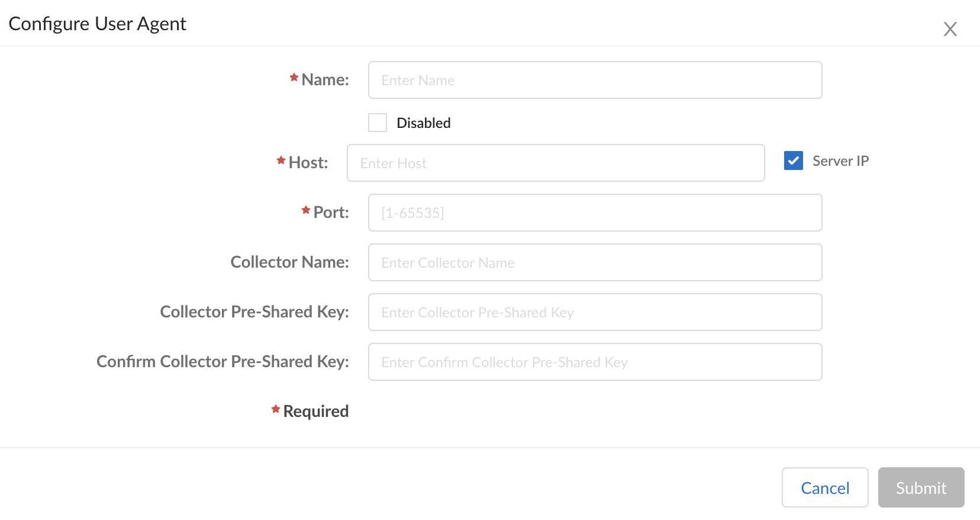Uncheck the Server IP checkbox

793,161
